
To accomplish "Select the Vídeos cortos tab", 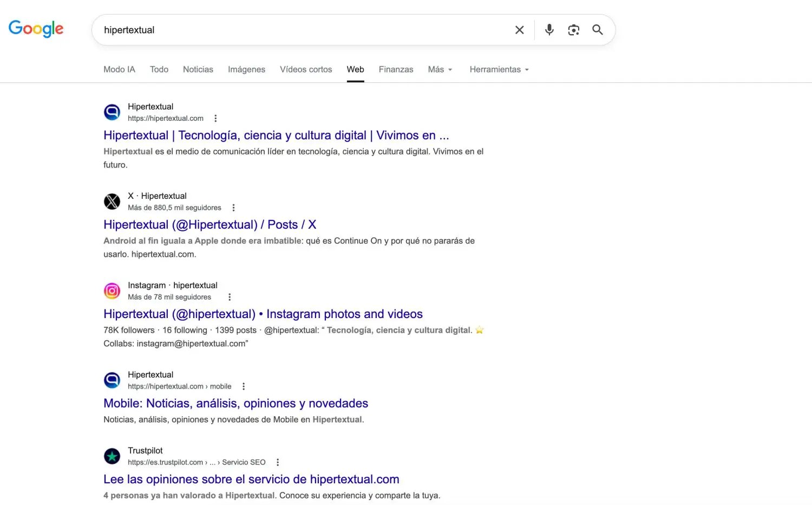I will [x=306, y=69].
